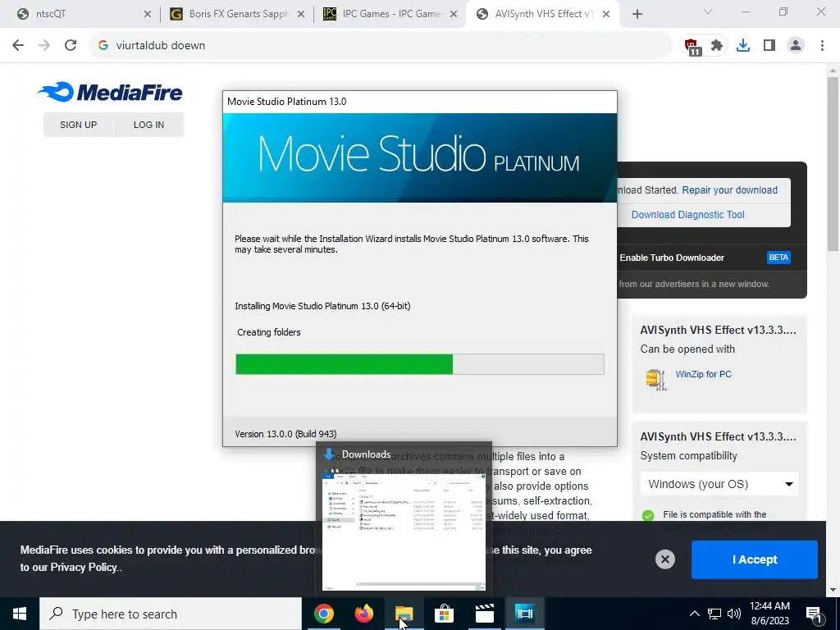
Task: Open the Windows Start menu
Action: pos(20,614)
